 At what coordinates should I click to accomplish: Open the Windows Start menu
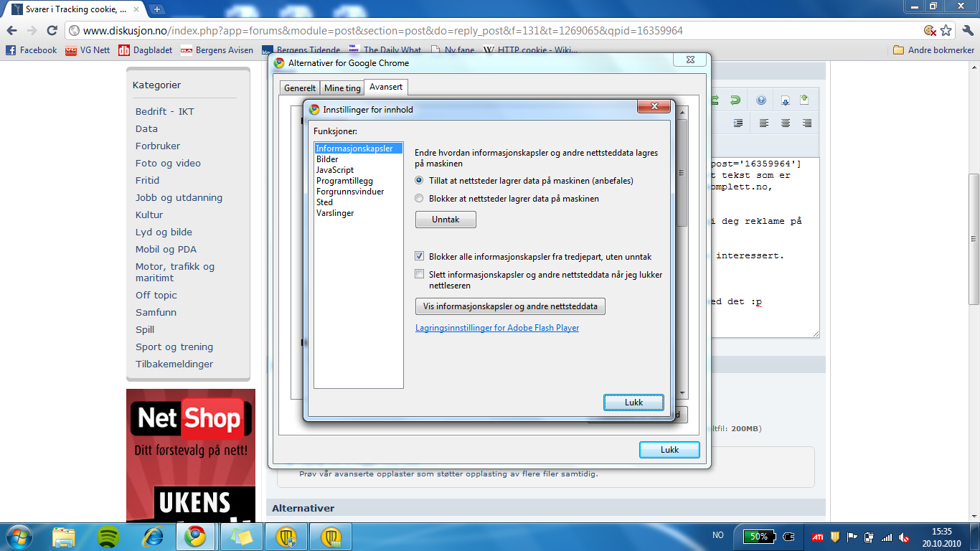coord(18,536)
